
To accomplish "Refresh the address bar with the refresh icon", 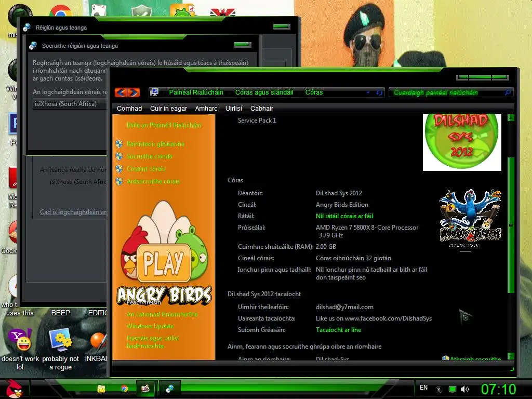I will [379, 92].
